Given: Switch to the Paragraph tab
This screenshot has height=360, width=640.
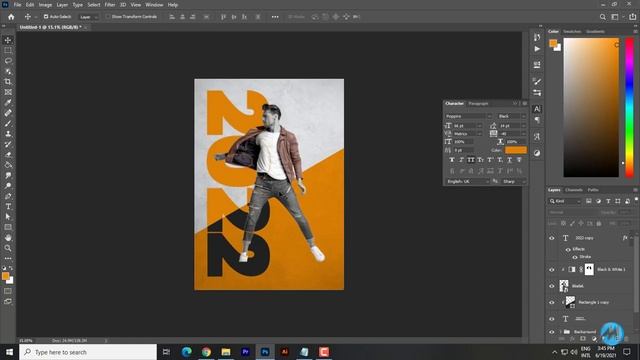Looking at the screenshot, I should click(x=478, y=104).
